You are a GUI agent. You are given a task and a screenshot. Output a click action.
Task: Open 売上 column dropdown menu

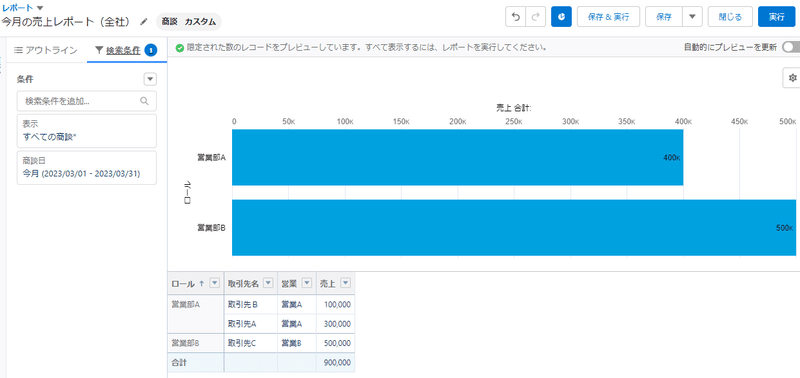tap(345, 283)
